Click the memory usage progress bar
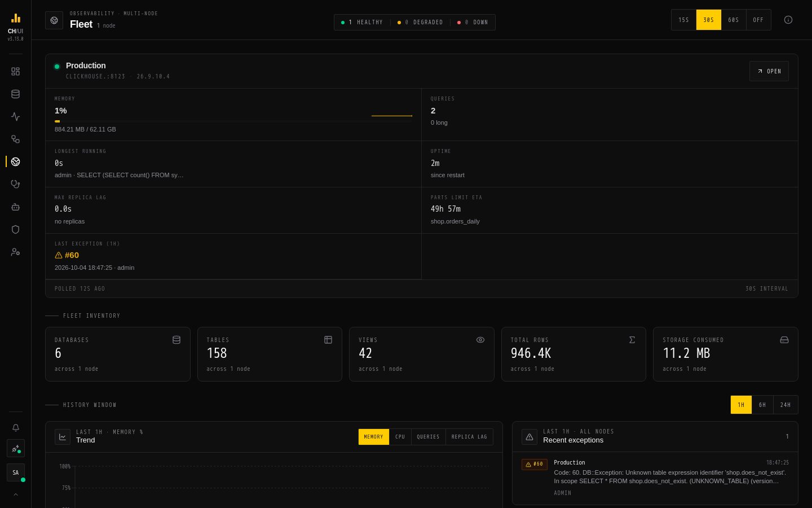This screenshot has height=508, width=812. (233, 121)
